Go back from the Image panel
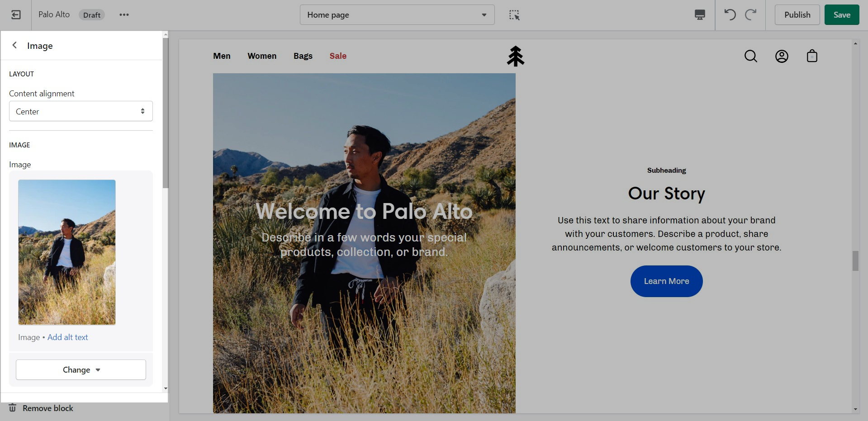The height and width of the screenshot is (421, 868). [15, 45]
